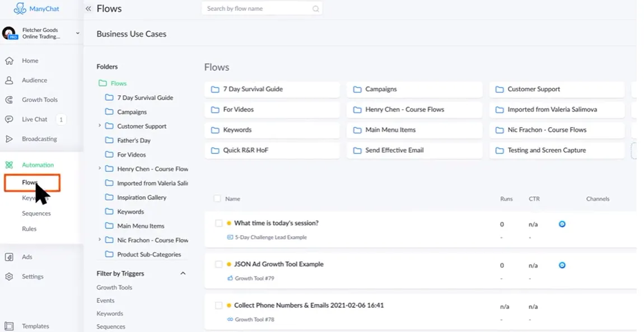This screenshot has width=644, height=332.
Task: Click the Search by flow name field
Action: [x=258, y=9]
